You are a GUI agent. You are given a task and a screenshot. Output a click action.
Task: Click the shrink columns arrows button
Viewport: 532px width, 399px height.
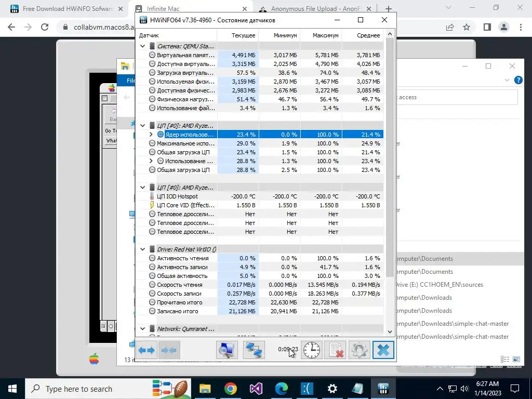pyautogui.click(x=169, y=350)
